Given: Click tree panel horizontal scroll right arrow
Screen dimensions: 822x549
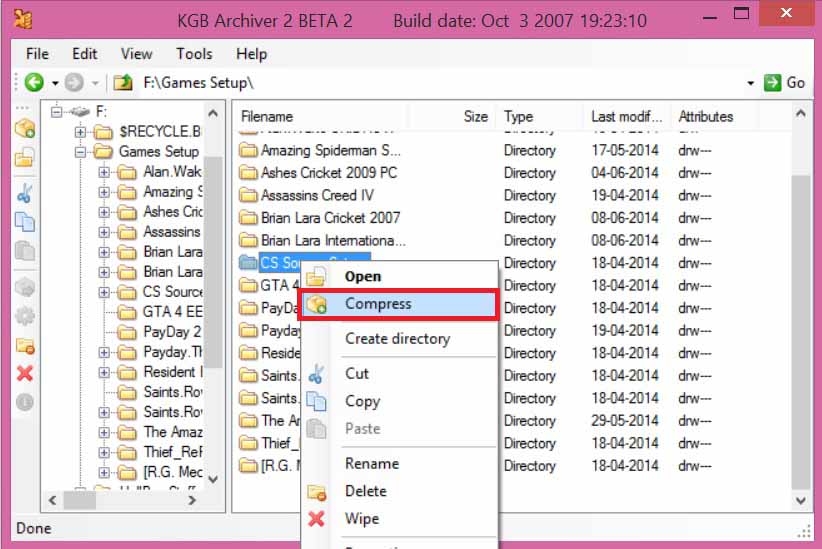Looking at the screenshot, I should pos(192,500).
